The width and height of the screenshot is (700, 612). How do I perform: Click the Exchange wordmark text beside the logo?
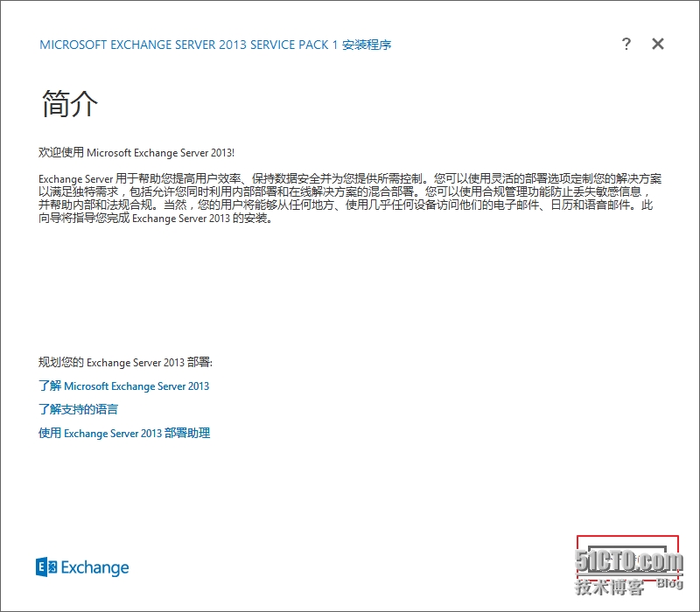click(96, 567)
